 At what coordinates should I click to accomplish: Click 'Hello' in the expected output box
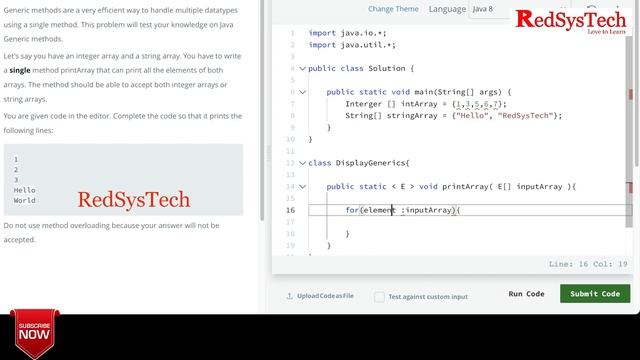coord(24,190)
